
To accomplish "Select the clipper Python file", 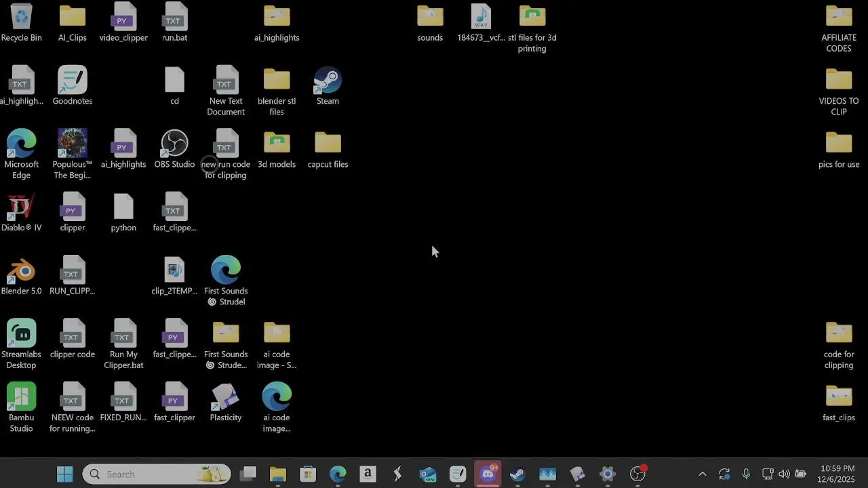I will 73,212.
